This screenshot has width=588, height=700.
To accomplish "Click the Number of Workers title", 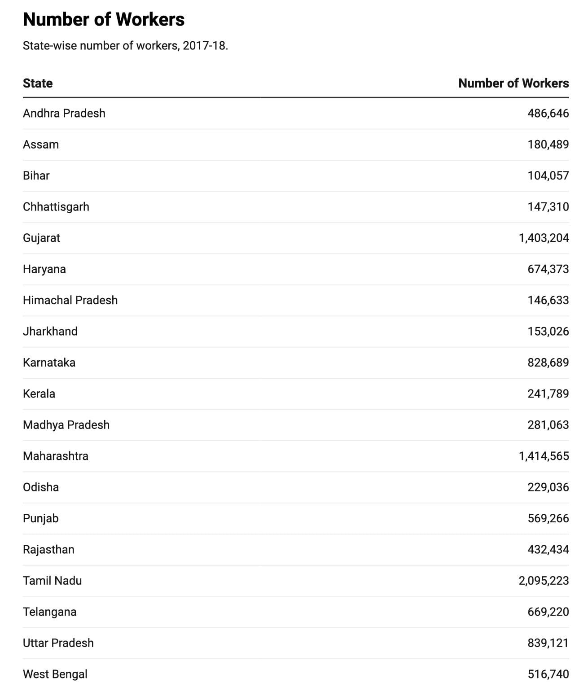I will click(104, 20).
